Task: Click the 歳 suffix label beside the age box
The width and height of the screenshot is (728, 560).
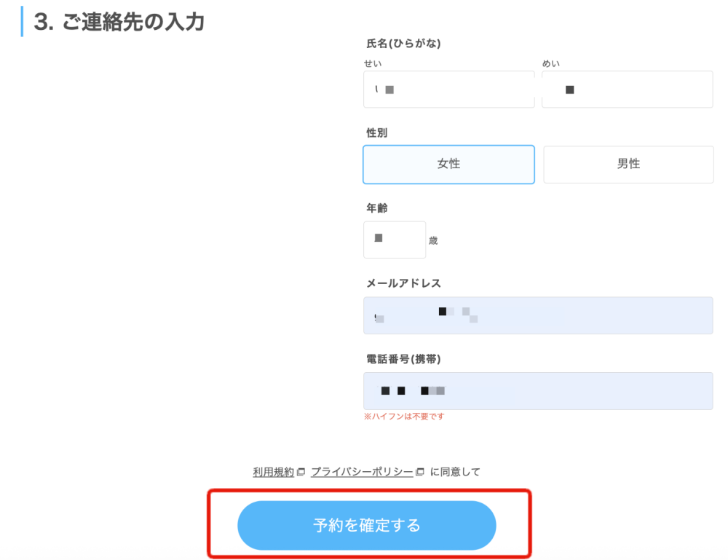Action: click(435, 240)
